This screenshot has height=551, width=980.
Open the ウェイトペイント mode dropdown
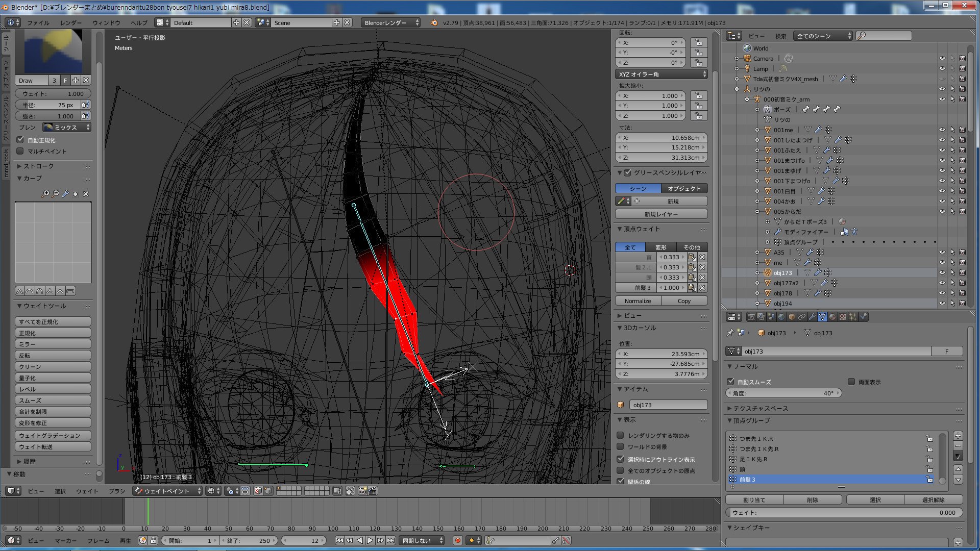click(168, 491)
